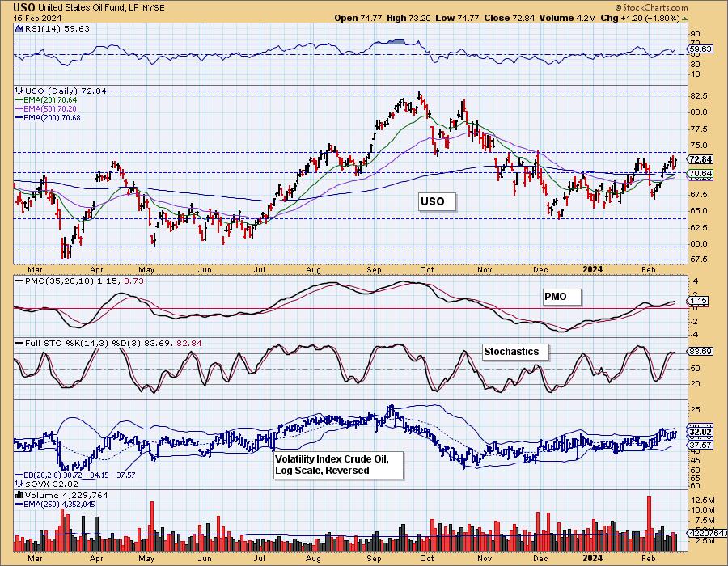Click the EMA(250) 4,352,045 volume legend
This screenshot has width=728, height=566.
[59, 505]
